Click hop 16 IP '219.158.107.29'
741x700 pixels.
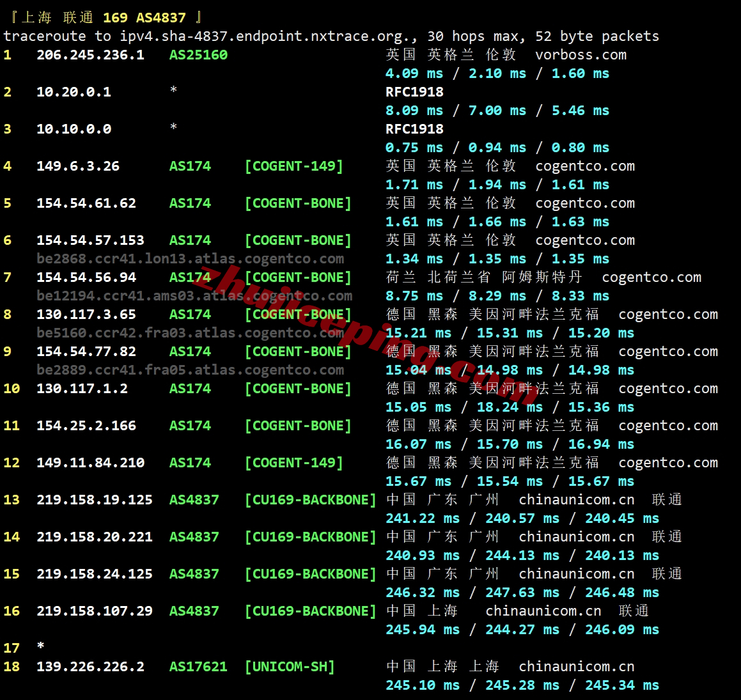[x=95, y=611]
